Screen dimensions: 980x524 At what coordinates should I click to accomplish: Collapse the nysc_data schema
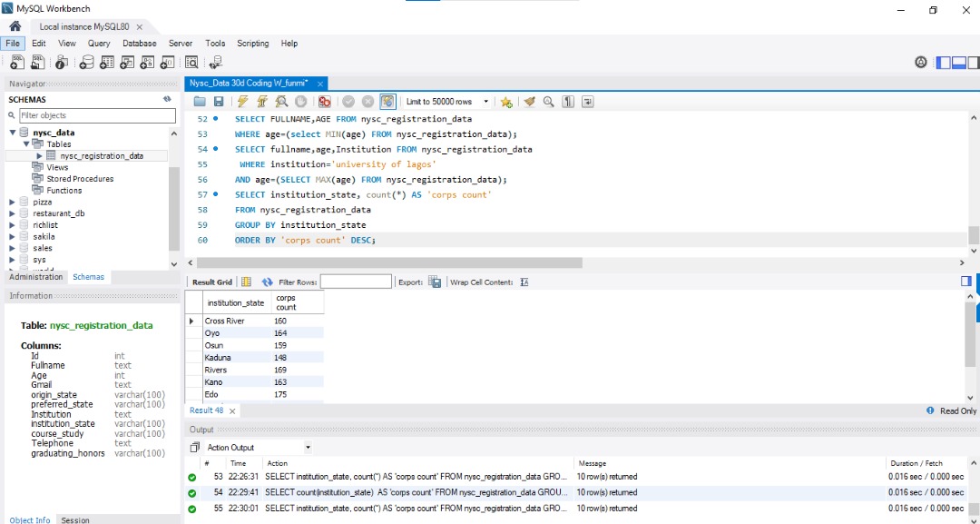[x=13, y=133]
